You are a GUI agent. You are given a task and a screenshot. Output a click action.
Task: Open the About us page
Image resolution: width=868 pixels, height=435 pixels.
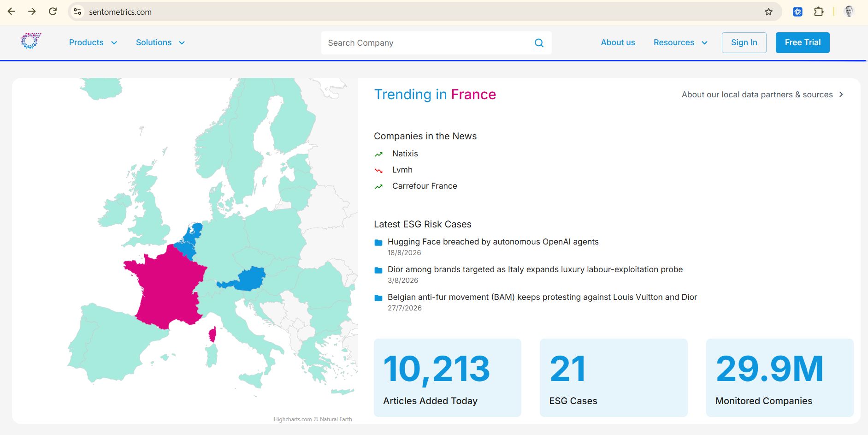pyautogui.click(x=618, y=42)
